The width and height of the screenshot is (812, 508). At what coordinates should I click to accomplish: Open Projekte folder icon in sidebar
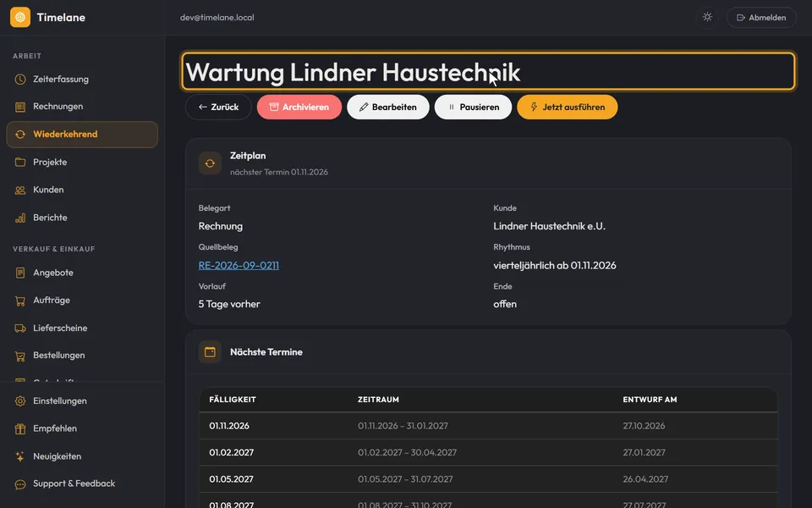pos(20,163)
